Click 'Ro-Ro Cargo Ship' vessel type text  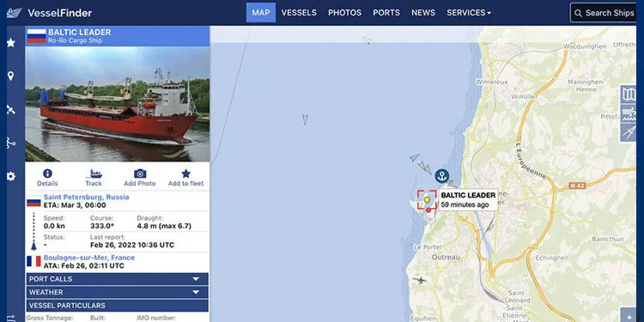(x=75, y=40)
